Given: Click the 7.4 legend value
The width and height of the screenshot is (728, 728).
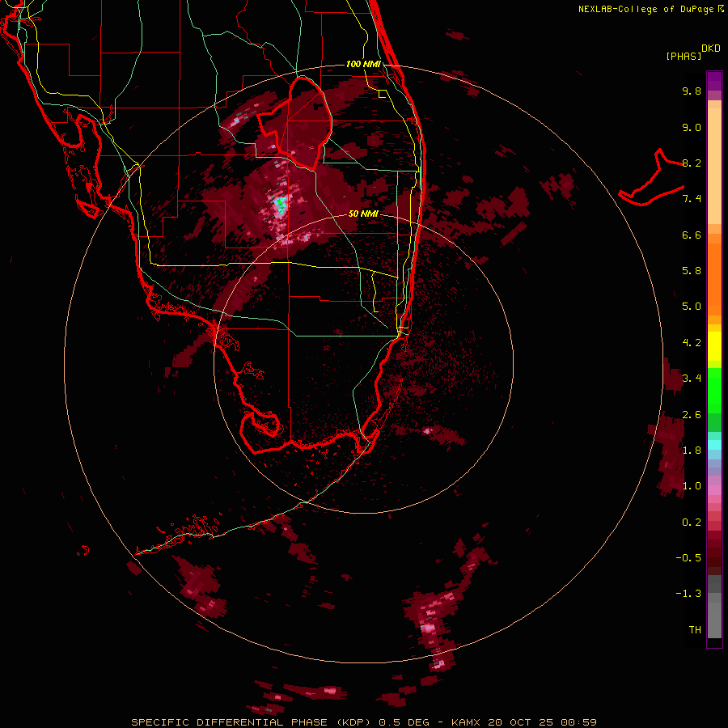Looking at the screenshot, I should tap(692, 199).
